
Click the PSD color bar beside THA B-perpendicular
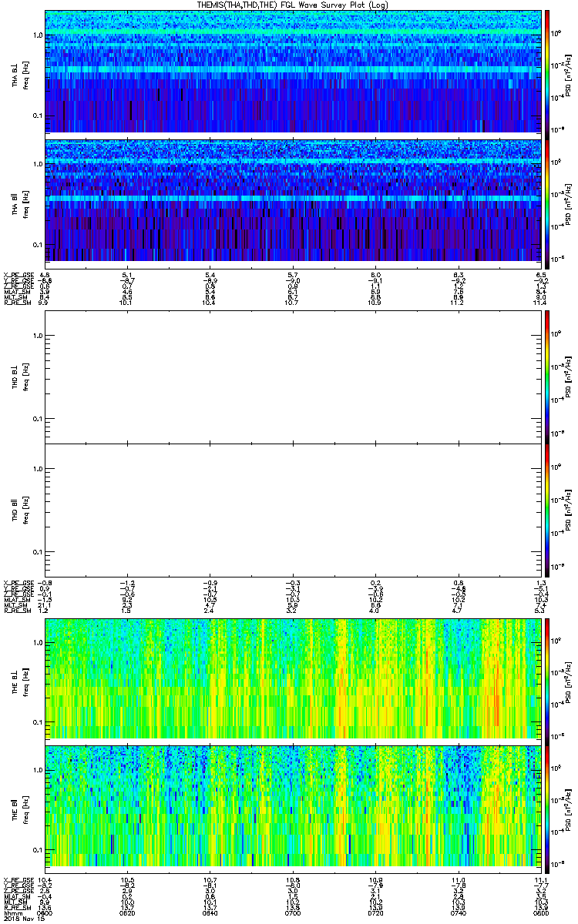tap(547, 71)
